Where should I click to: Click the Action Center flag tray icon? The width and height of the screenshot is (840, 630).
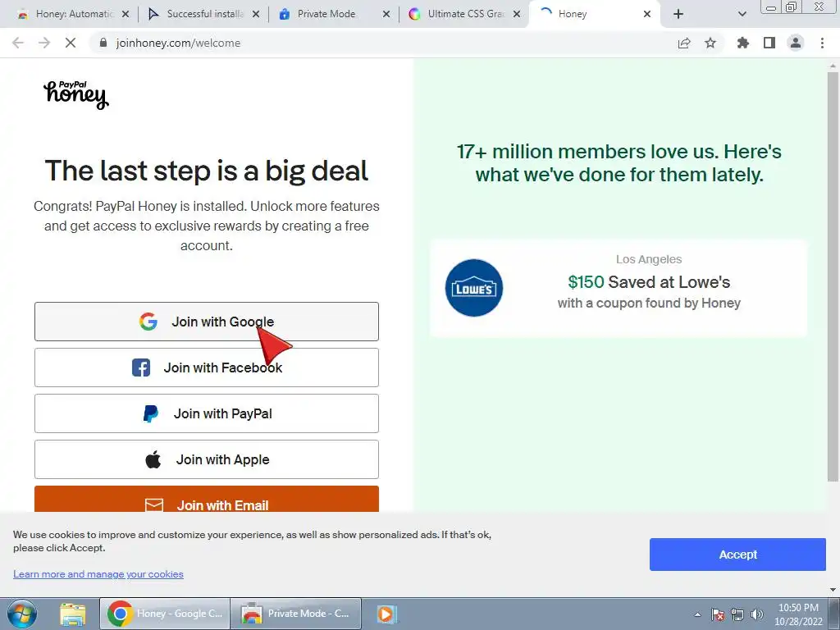click(x=717, y=614)
